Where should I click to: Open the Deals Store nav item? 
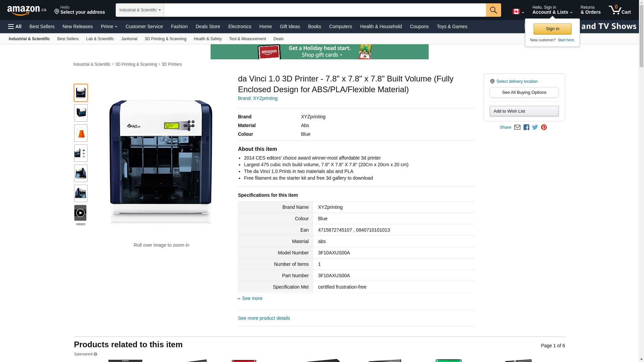coord(208,26)
